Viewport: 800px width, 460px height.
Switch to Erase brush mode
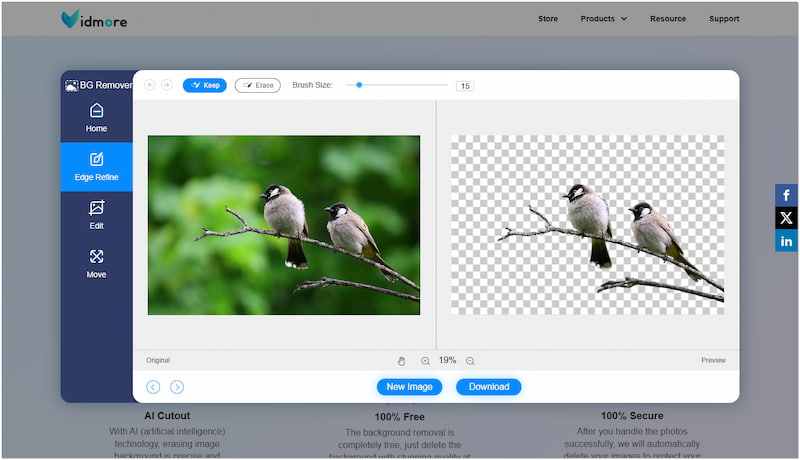tap(258, 85)
